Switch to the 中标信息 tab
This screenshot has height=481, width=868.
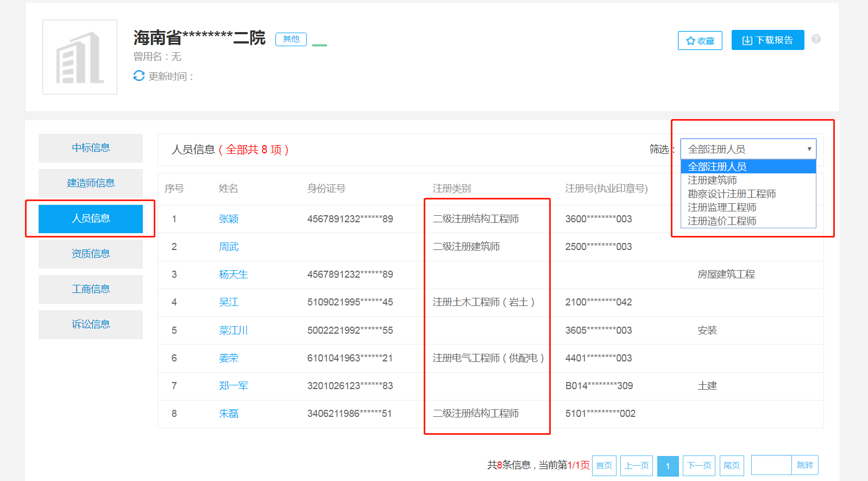pyautogui.click(x=91, y=148)
